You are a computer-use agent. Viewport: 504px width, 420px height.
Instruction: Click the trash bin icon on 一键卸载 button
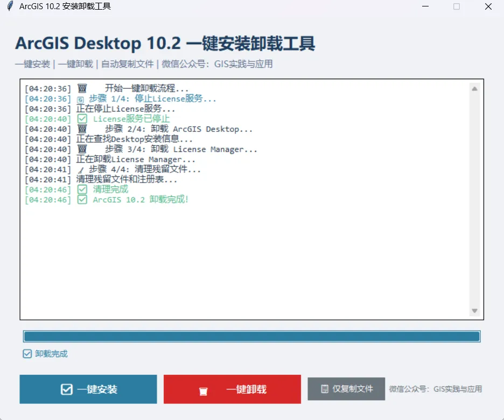pos(203,391)
